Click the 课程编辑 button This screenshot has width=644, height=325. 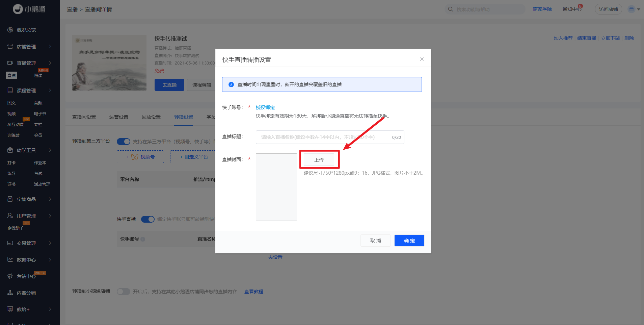pyautogui.click(x=202, y=85)
